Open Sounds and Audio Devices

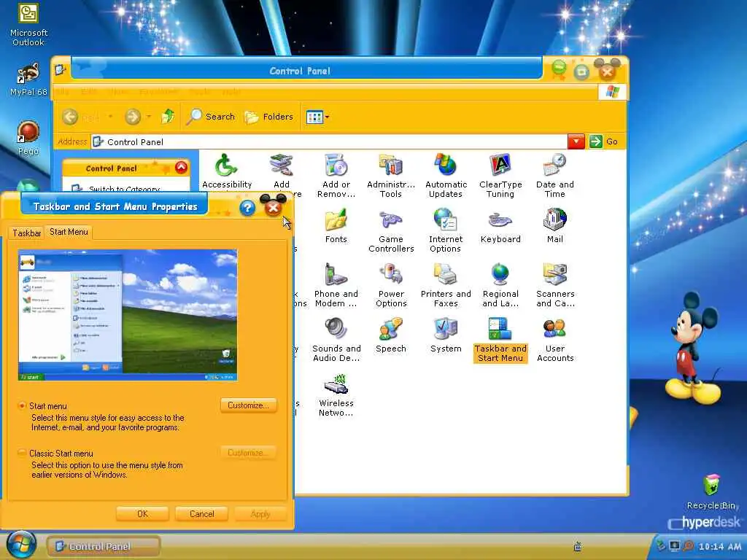tap(336, 340)
